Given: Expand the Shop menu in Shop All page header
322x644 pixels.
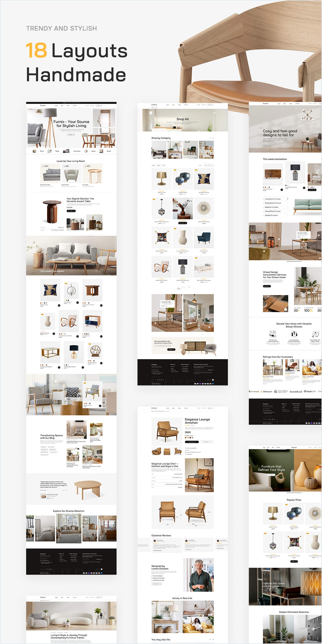Looking at the screenshot, I should coord(173,105).
